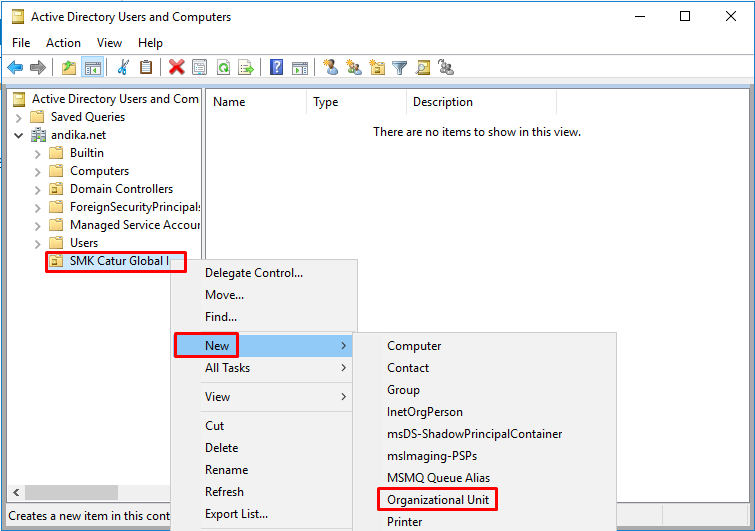Open the File menu

pos(21,43)
